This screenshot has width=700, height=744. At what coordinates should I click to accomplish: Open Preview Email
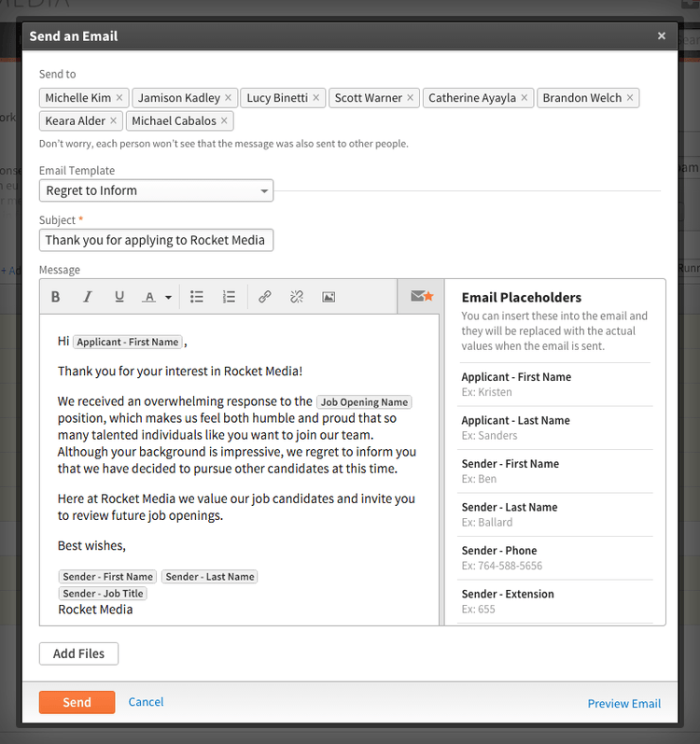pos(624,703)
